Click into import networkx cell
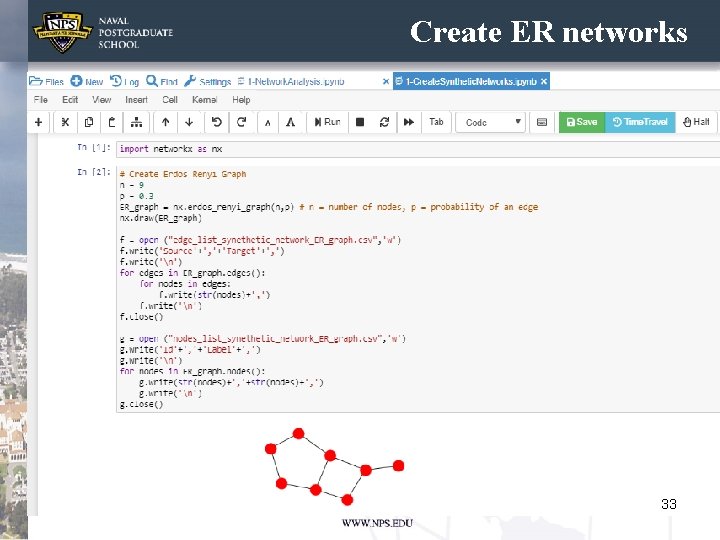 click(418, 149)
